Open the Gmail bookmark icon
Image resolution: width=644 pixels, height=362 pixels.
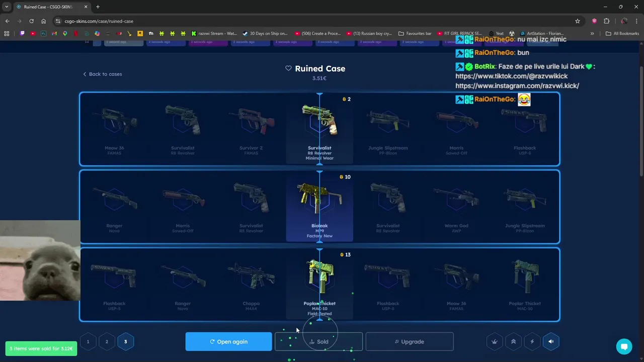54,34
